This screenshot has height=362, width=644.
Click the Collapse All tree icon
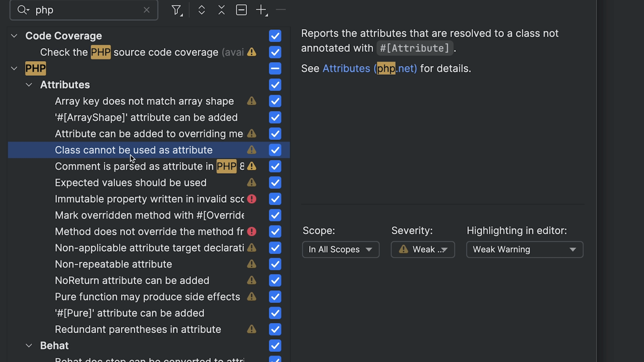tap(222, 10)
